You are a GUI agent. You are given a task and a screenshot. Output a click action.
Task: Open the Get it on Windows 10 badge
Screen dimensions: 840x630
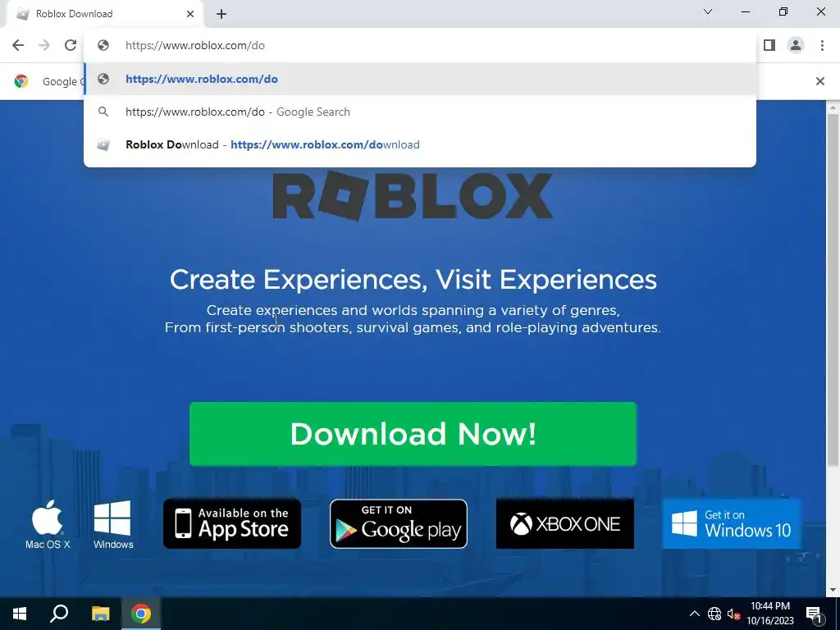731,524
